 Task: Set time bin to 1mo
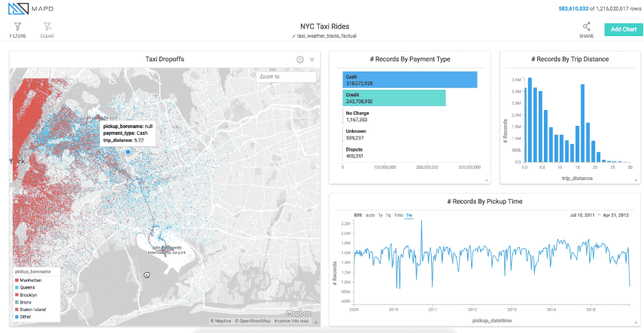tap(399, 215)
